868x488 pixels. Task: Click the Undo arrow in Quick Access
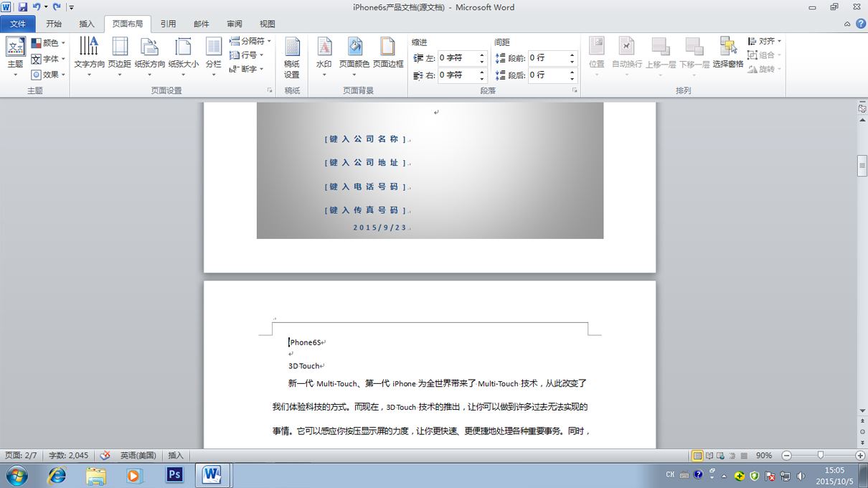click(x=37, y=7)
